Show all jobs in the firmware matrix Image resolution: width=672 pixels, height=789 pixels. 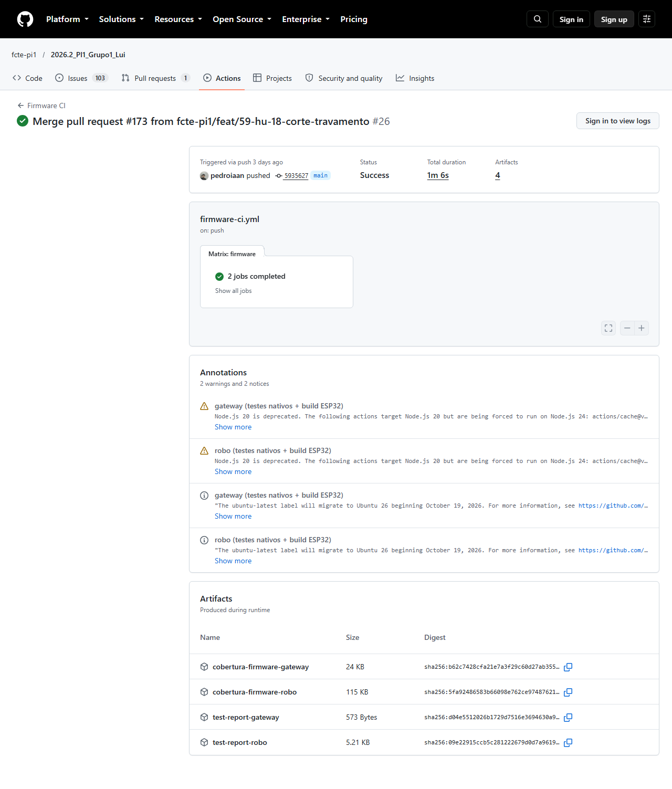[x=233, y=291]
